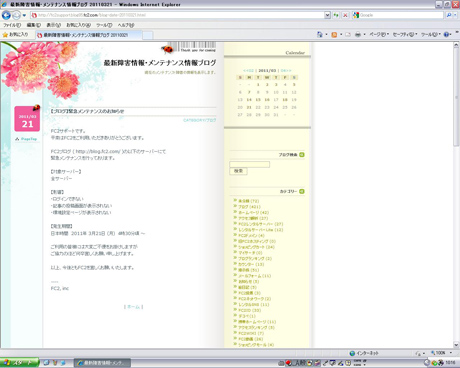Click the 検索 search button
460x368 pixels.
click(238, 171)
